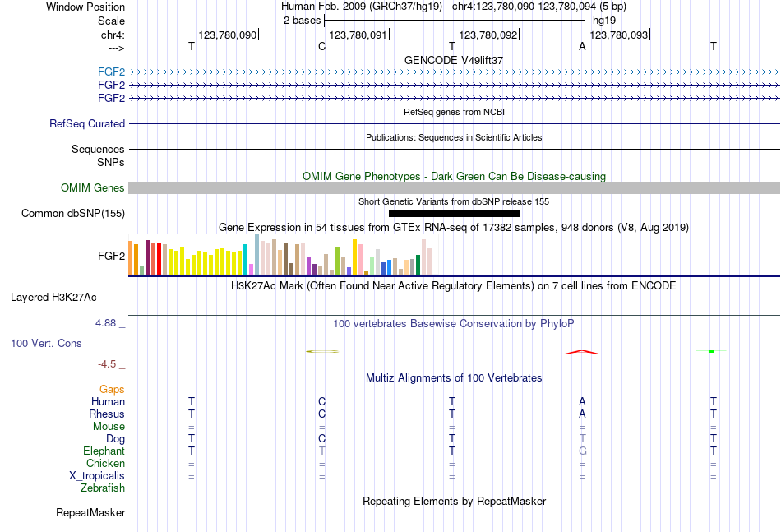Click base C in the ruler sequence row
This screenshot has width=781, height=532.
[321, 46]
